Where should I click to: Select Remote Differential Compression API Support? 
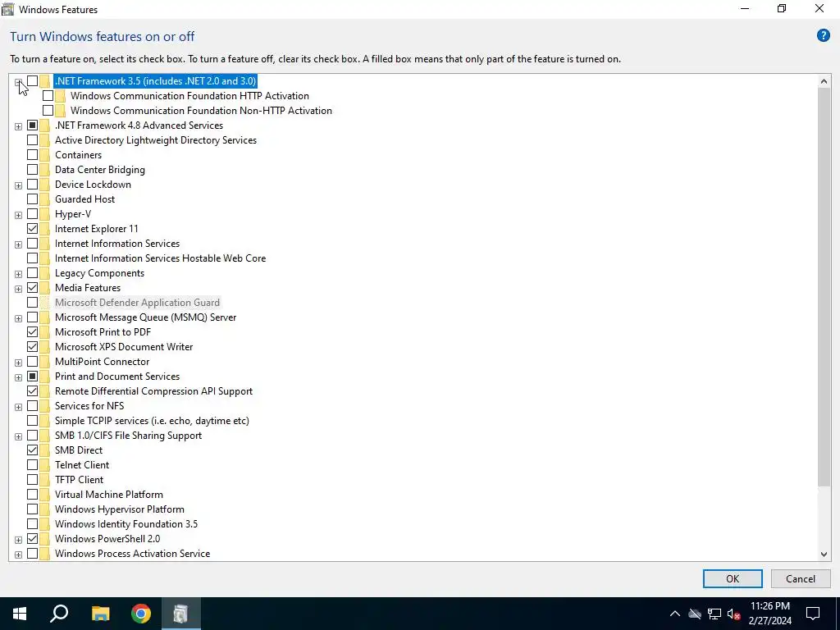coord(153,391)
